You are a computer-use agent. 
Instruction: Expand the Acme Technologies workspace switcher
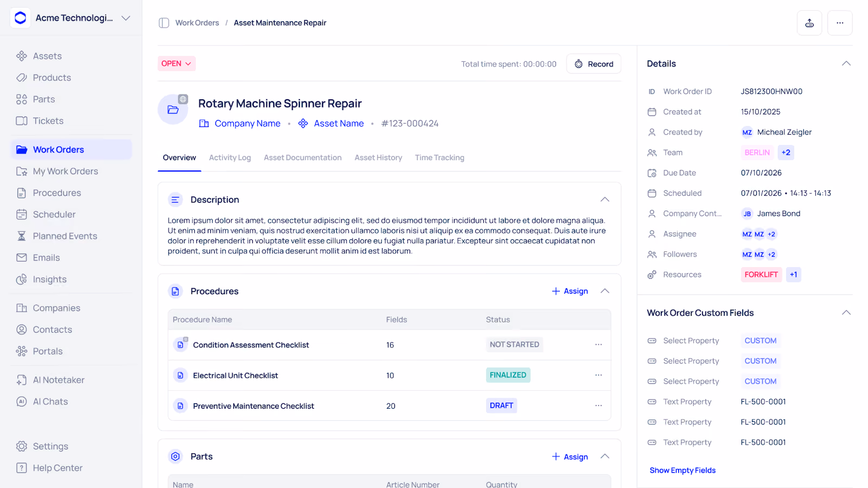126,18
